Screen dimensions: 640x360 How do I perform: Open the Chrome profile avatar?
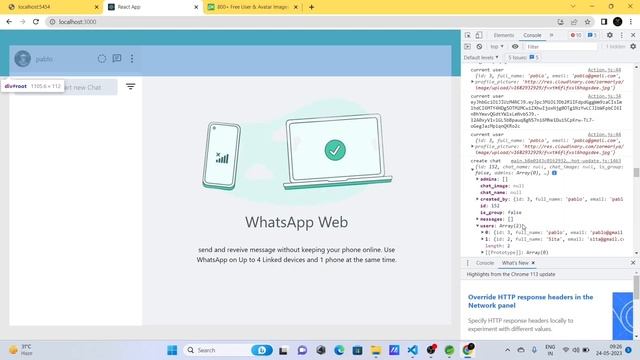(x=618, y=22)
